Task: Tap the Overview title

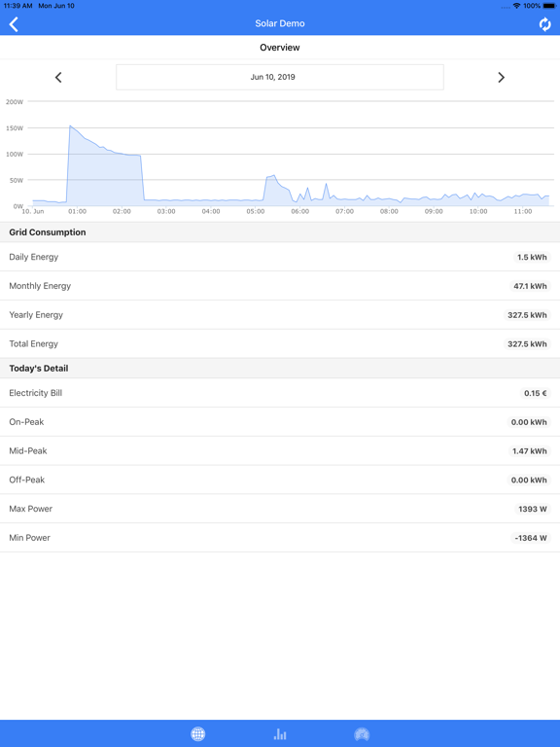Action: pyautogui.click(x=280, y=48)
